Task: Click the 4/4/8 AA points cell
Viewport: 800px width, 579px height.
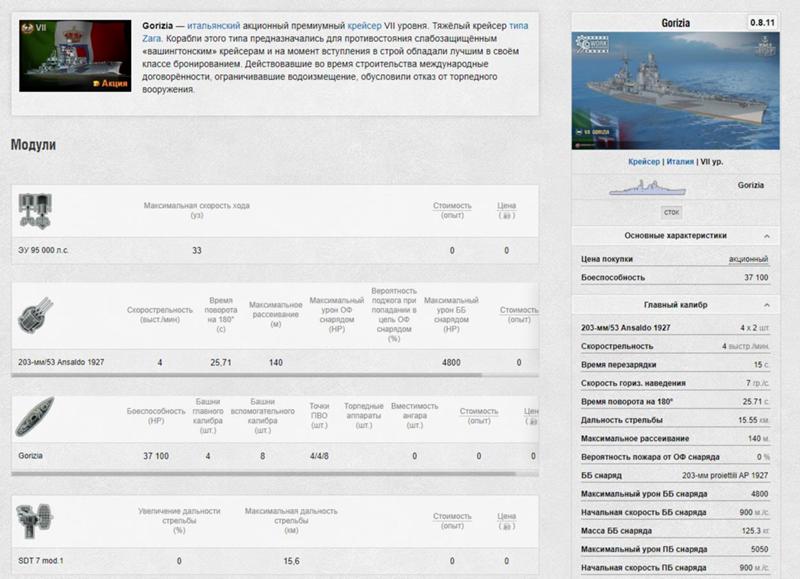Action: 319,456
